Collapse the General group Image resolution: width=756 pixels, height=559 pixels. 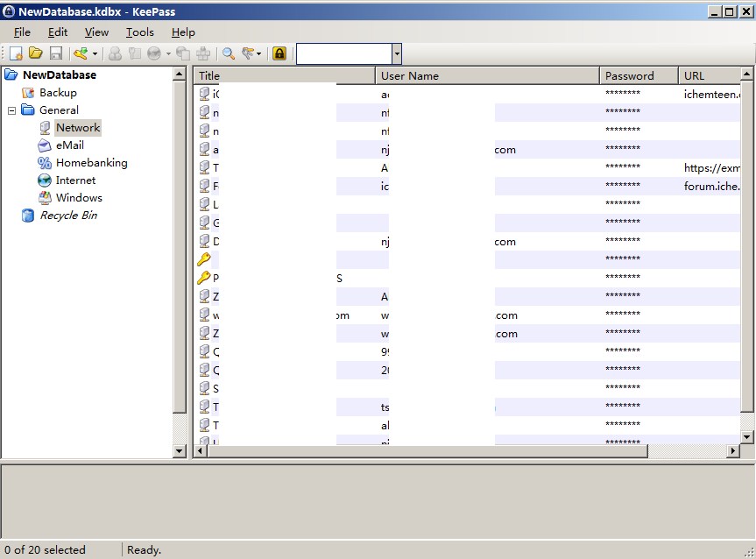coord(11,110)
